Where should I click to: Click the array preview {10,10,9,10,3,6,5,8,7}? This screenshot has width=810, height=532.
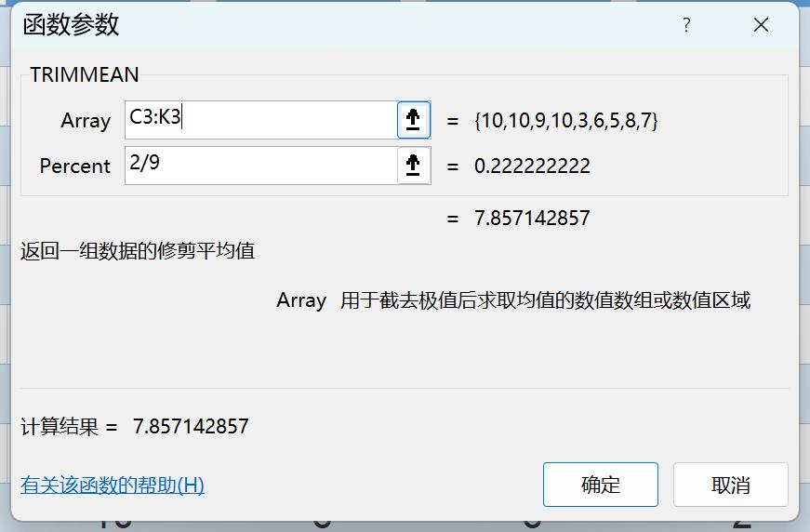[x=566, y=120]
